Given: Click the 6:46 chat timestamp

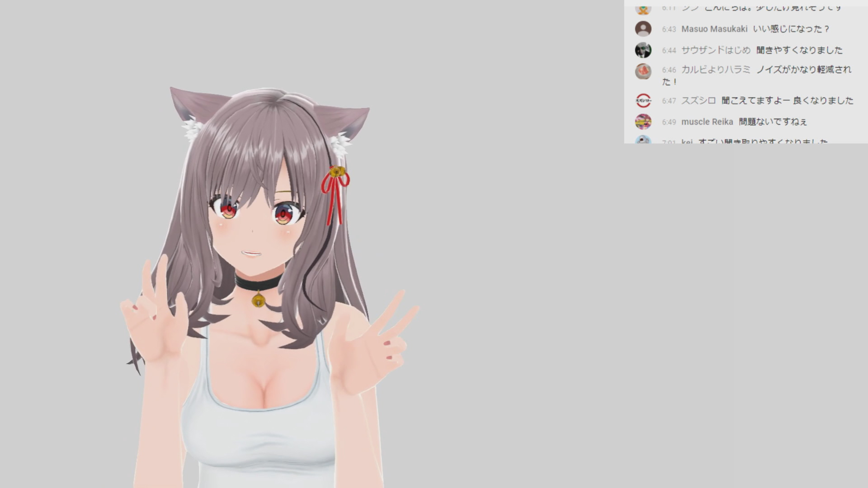Looking at the screenshot, I should pos(669,70).
